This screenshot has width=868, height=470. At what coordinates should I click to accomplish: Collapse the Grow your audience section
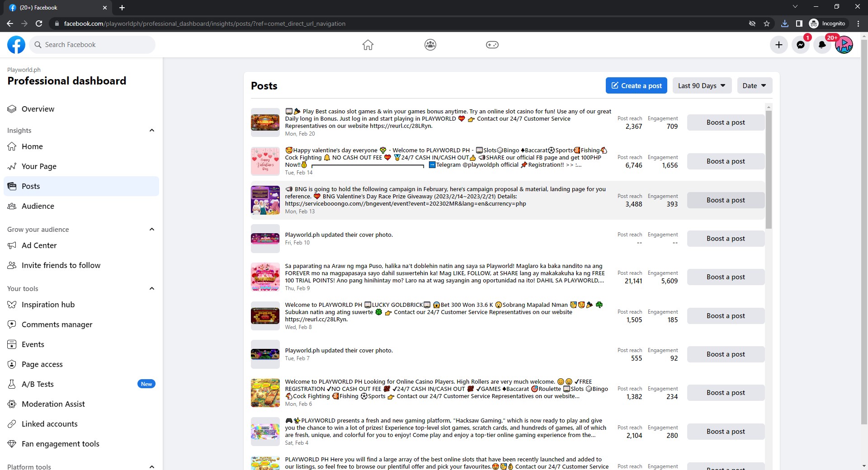click(152, 230)
